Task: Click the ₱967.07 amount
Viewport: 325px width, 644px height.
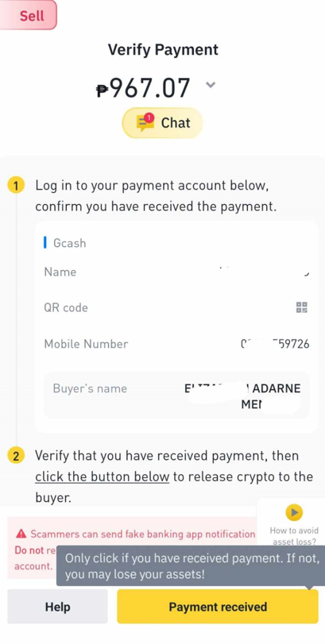Action: 143,87
